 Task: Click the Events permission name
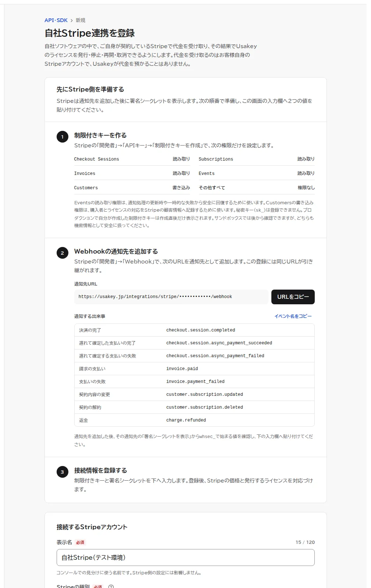[207, 173]
